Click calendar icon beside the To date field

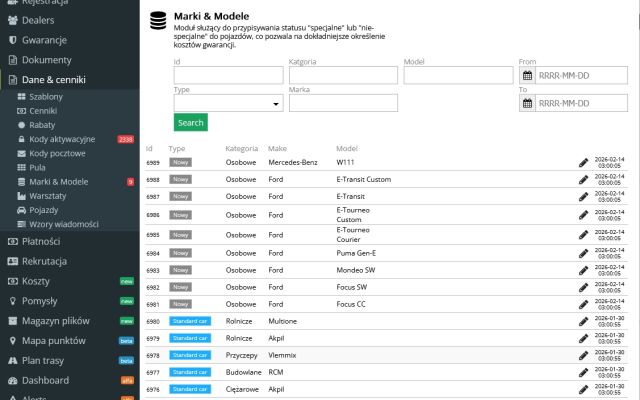pyautogui.click(x=527, y=103)
